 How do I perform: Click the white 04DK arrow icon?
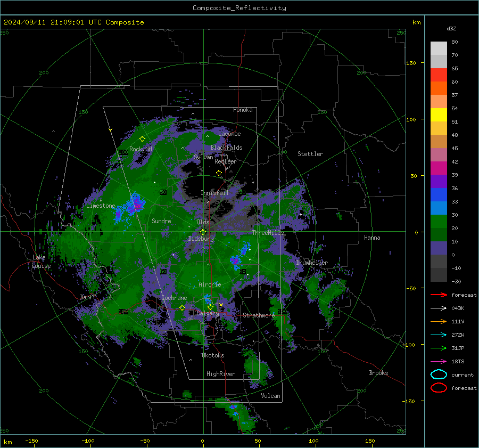(x=439, y=308)
